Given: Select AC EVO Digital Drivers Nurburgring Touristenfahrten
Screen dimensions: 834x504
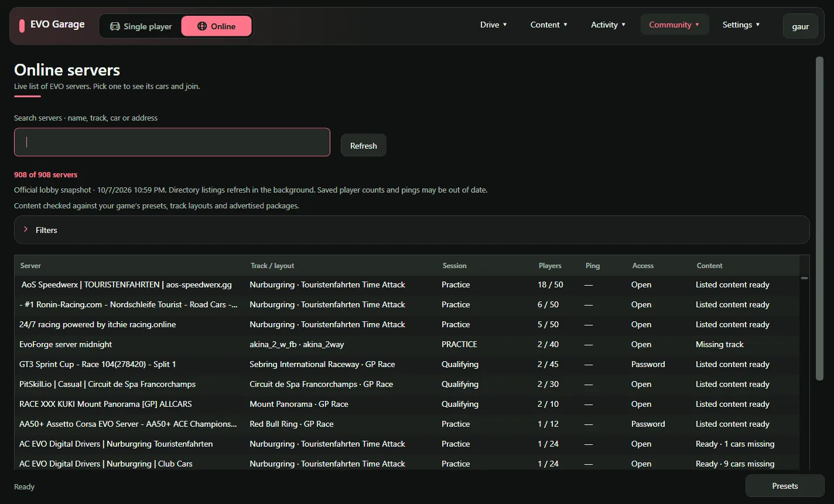Looking at the screenshot, I should pyautogui.click(x=407, y=444).
